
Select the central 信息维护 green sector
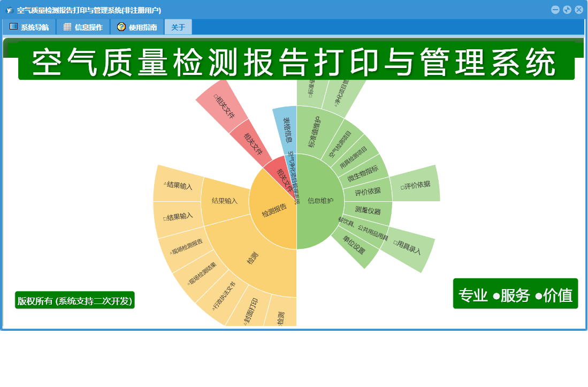pos(320,201)
